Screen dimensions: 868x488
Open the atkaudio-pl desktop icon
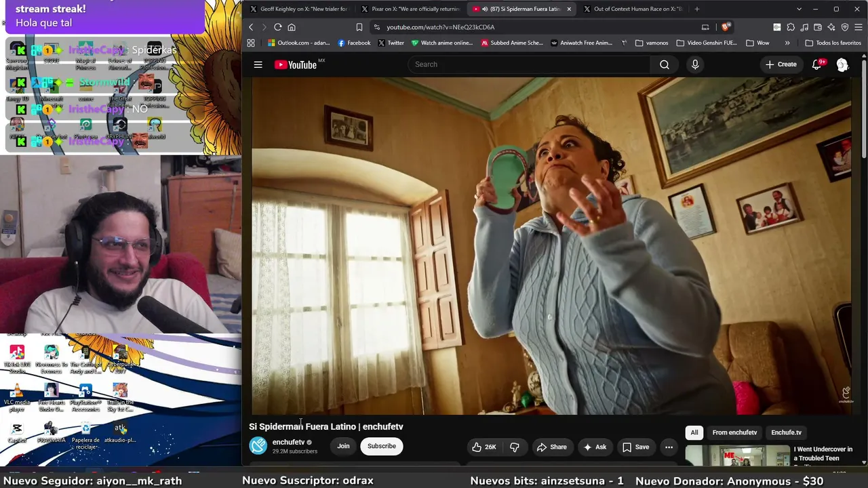[x=120, y=432]
